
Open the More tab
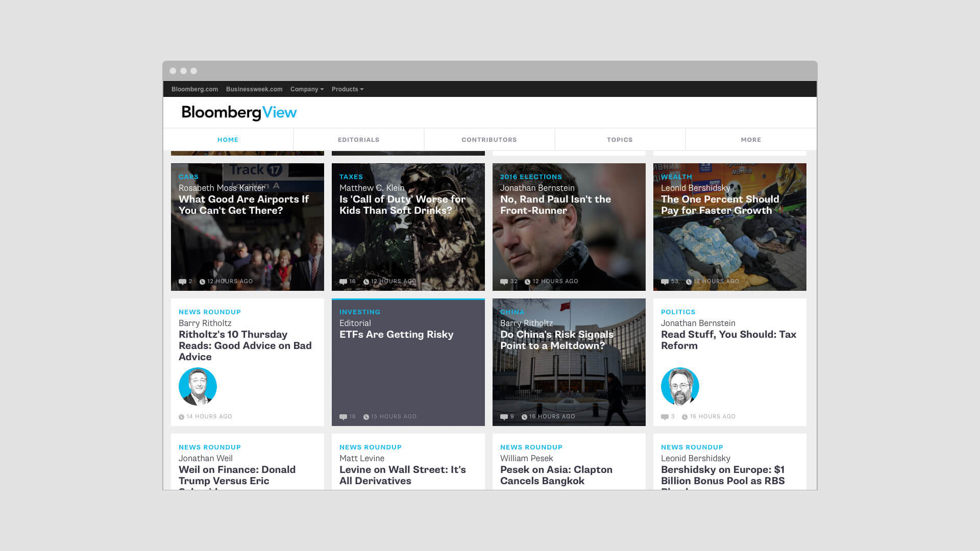pos(751,139)
